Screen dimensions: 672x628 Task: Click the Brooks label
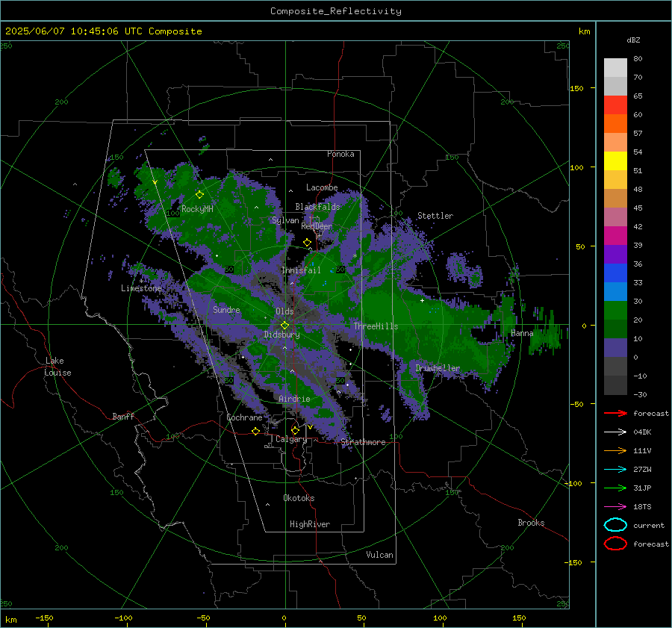click(531, 523)
